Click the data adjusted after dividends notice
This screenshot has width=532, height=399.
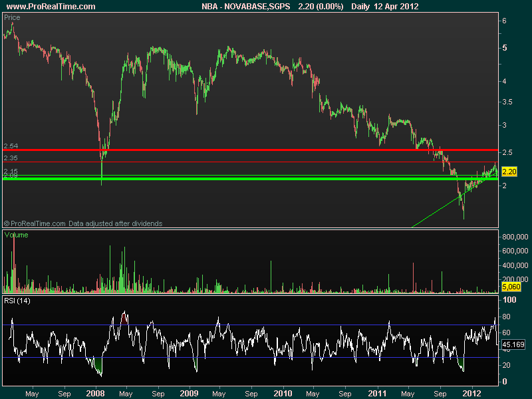coord(115,223)
